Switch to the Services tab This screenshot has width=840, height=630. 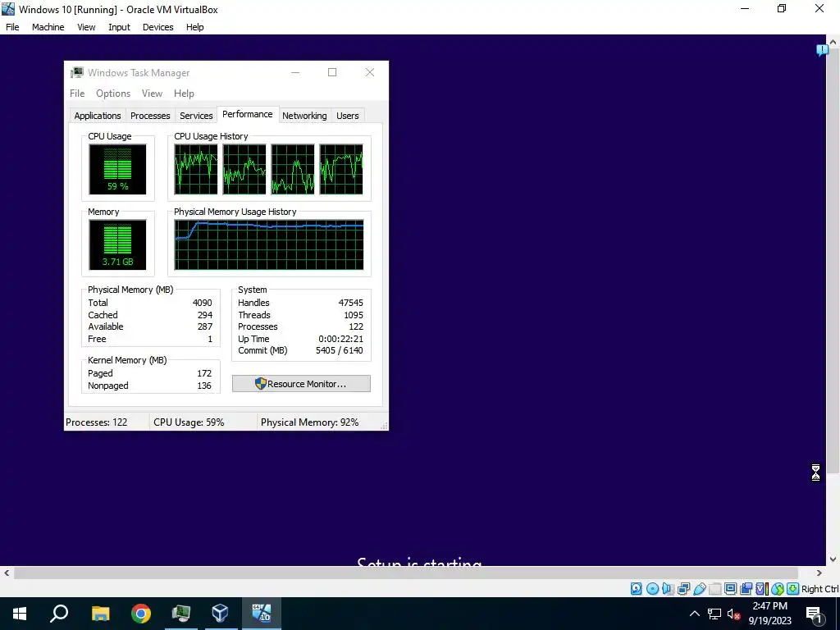[196, 116]
